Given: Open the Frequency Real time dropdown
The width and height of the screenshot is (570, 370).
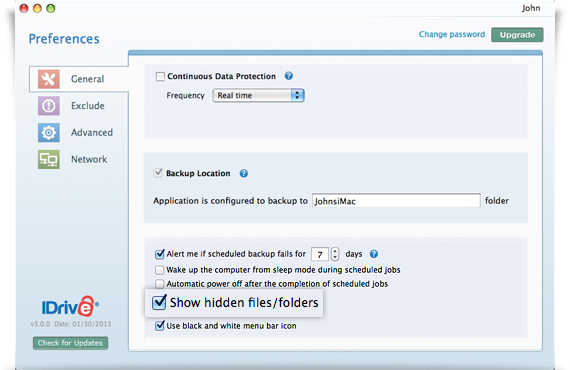Looking at the screenshot, I should coord(258,96).
